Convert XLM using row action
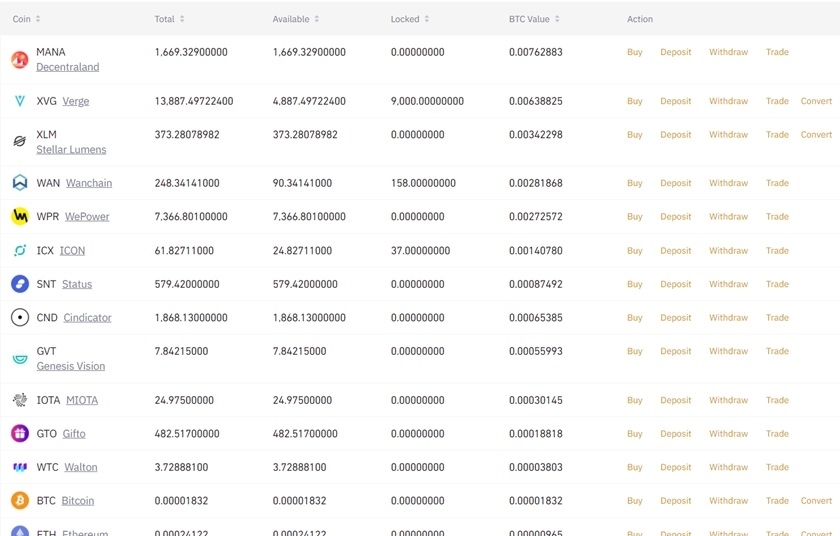The image size is (840, 536). pos(816,134)
